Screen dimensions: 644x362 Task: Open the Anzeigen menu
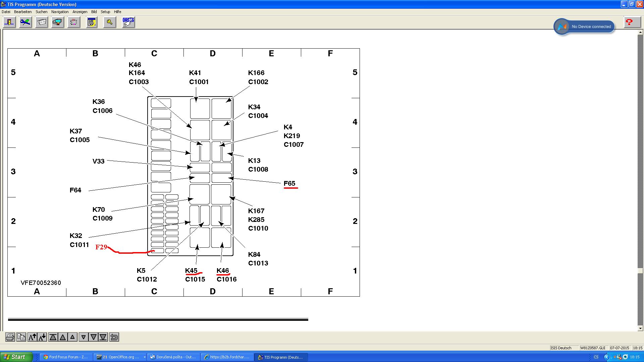pos(80,12)
